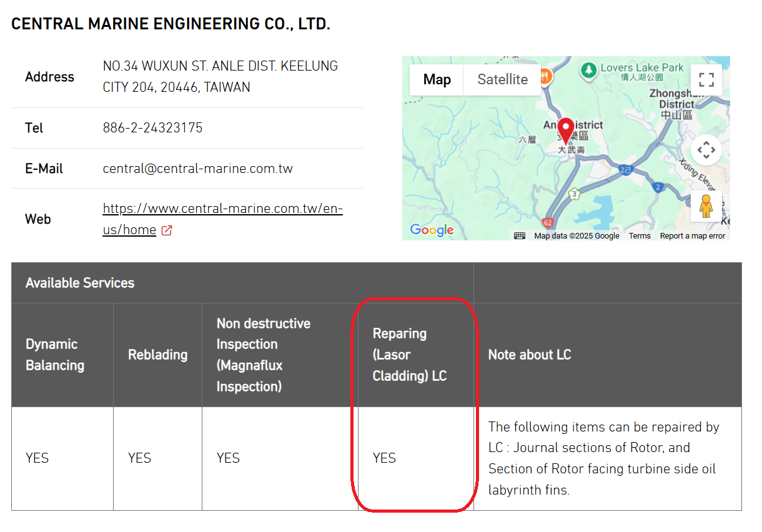Click the Reparing (Lasor Cladding) LC header

click(x=409, y=355)
